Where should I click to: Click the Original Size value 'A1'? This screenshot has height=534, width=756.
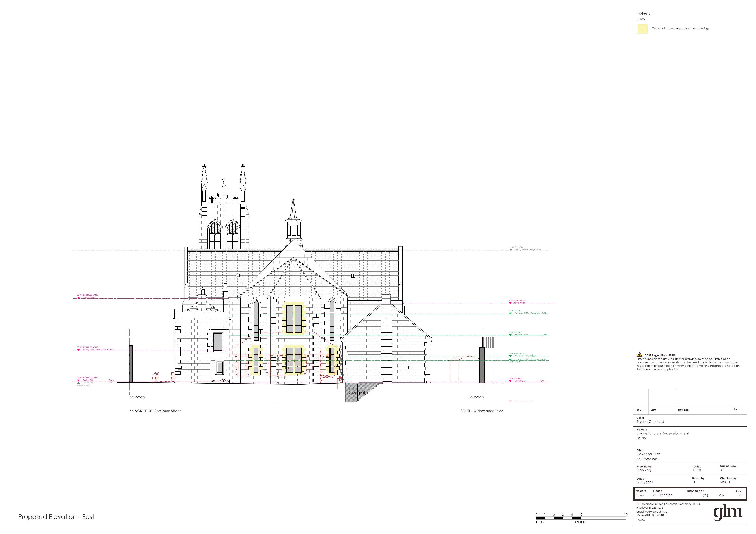click(722, 470)
